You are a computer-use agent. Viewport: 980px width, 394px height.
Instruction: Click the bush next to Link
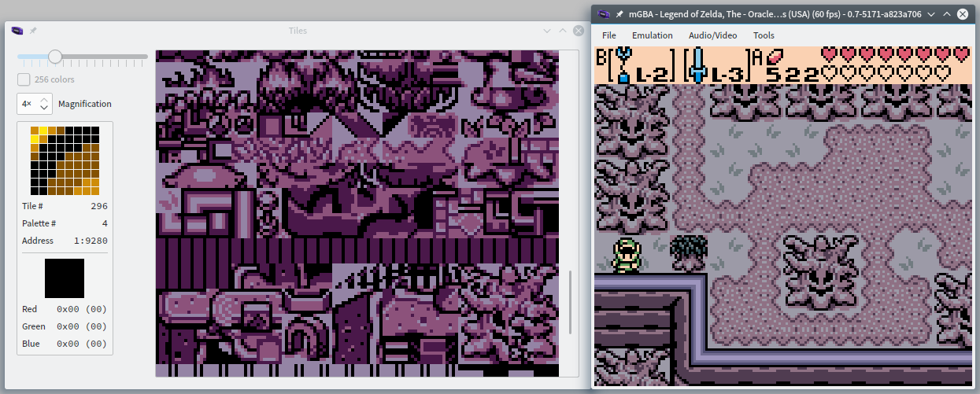tap(689, 253)
